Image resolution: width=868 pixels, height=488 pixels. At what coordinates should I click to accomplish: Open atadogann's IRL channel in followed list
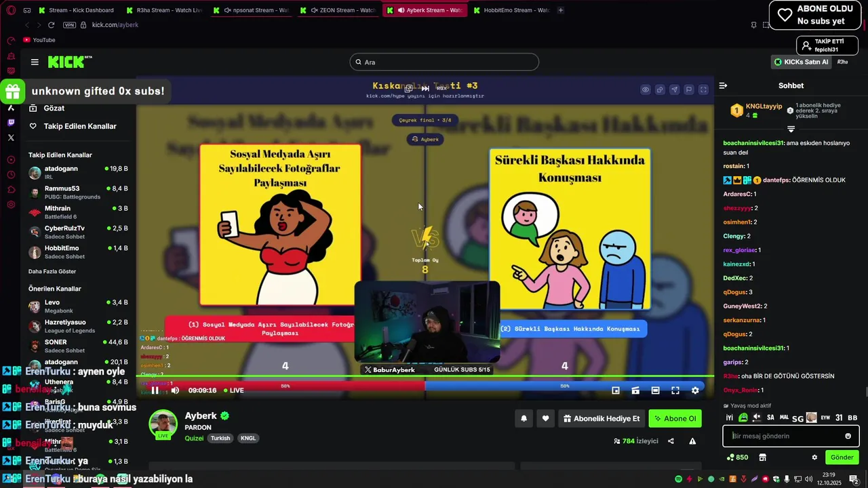[x=78, y=172]
